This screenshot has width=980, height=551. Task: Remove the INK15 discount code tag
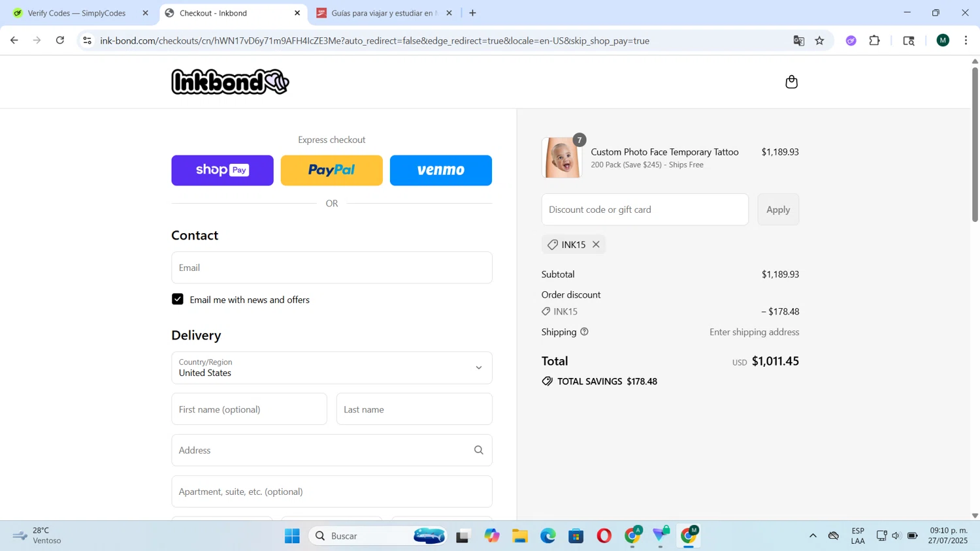596,244
